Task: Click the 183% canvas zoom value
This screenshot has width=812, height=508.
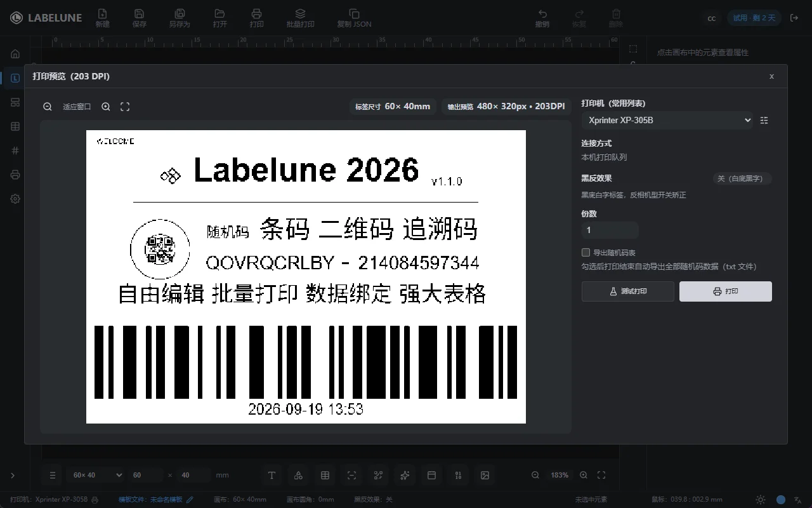Action: click(560, 475)
